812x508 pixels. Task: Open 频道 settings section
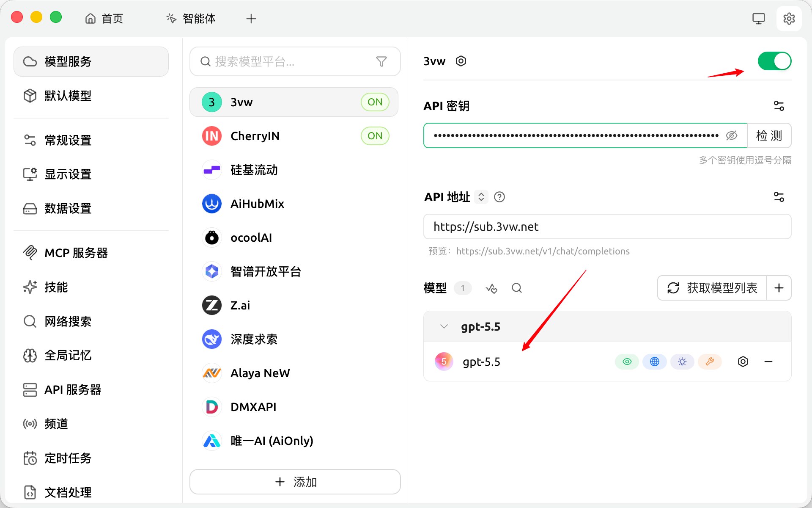(x=91, y=424)
